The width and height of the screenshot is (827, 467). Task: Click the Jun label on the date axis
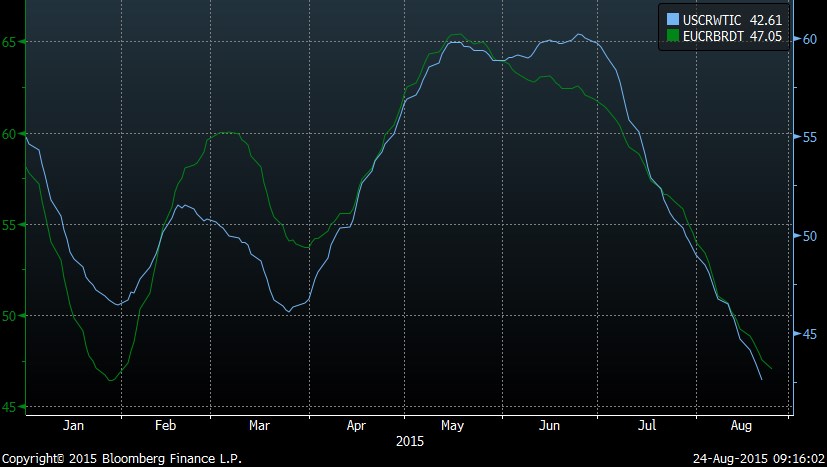(x=549, y=426)
